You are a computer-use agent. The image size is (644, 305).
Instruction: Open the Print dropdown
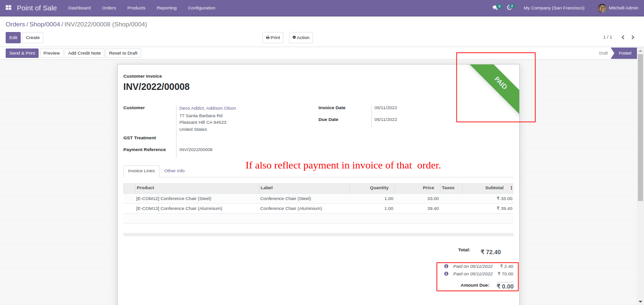point(273,38)
